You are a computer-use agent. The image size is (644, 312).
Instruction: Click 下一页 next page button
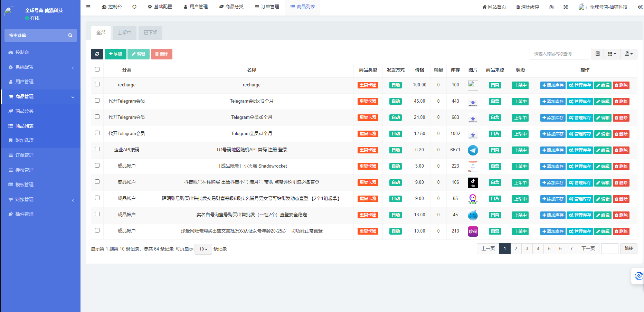[x=588, y=249]
